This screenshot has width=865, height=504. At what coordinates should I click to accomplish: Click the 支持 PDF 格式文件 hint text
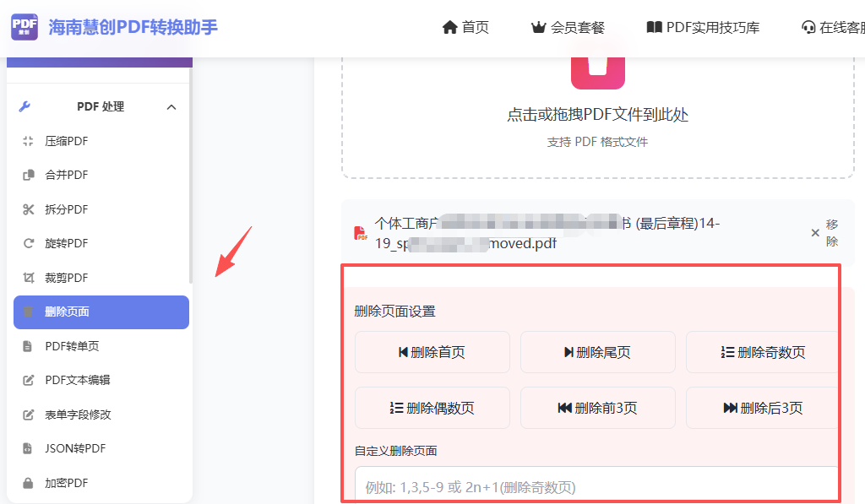597,142
